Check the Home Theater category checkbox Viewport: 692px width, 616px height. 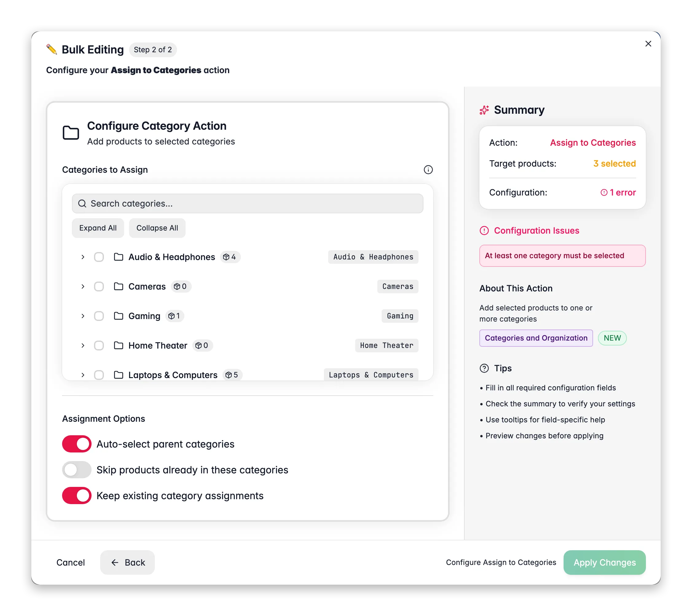click(x=99, y=346)
